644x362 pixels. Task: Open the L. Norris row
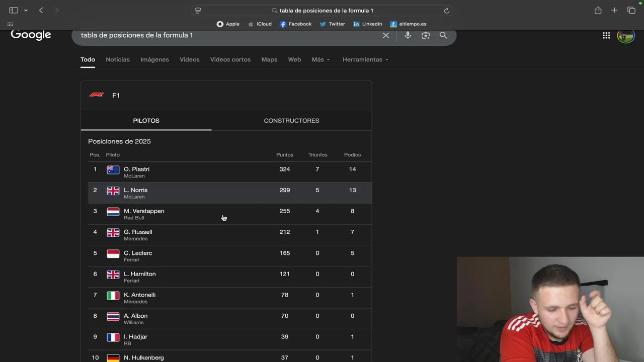click(230, 193)
